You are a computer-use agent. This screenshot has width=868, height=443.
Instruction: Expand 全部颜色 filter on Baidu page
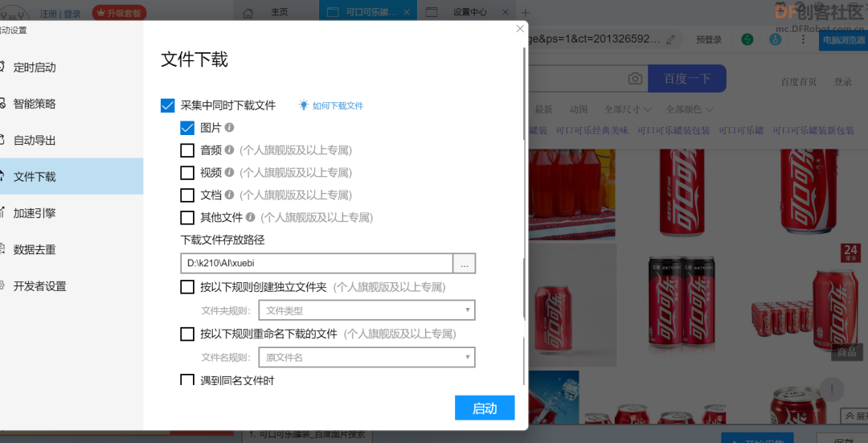click(690, 109)
